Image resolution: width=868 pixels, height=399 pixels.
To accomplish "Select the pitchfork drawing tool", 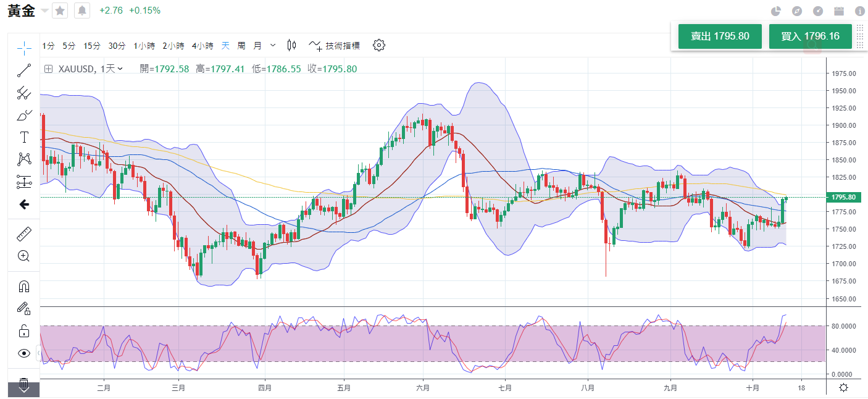I will click(24, 93).
